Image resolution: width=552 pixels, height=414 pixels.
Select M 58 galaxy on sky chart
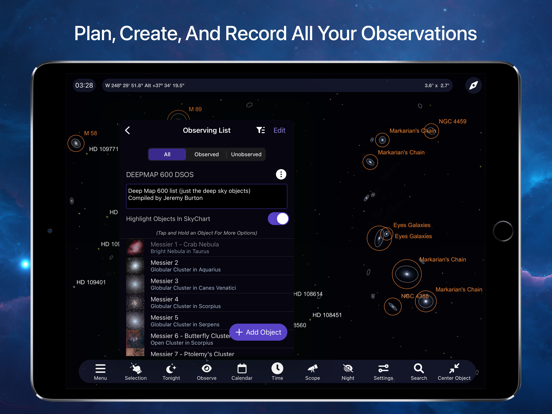(x=76, y=143)
